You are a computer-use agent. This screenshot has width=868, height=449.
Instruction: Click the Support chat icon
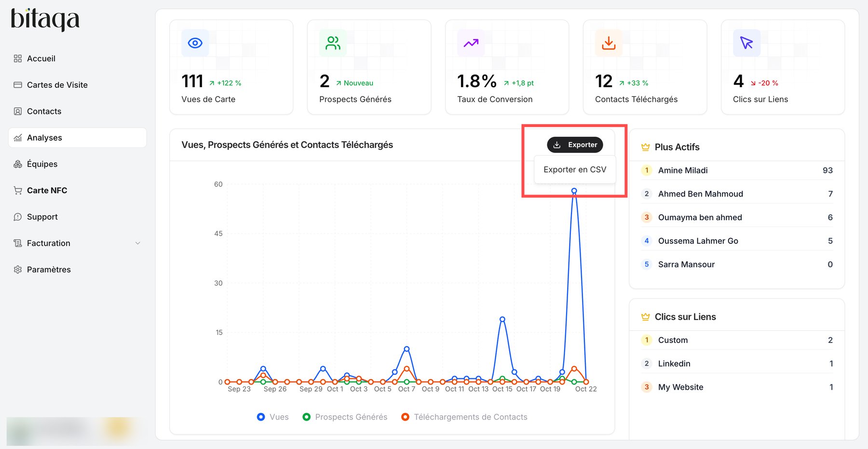(x=18, y=217)
